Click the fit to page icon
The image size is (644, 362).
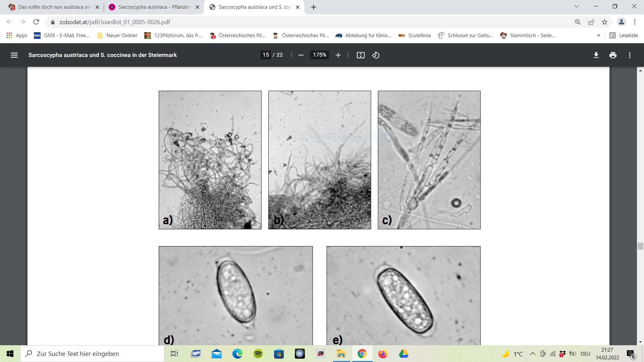(361, 55)
